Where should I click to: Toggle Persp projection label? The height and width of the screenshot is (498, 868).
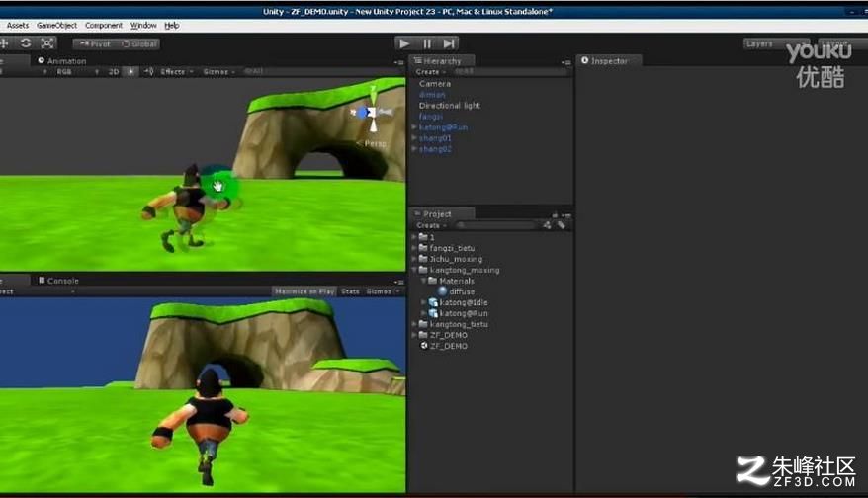coord(372,144)
